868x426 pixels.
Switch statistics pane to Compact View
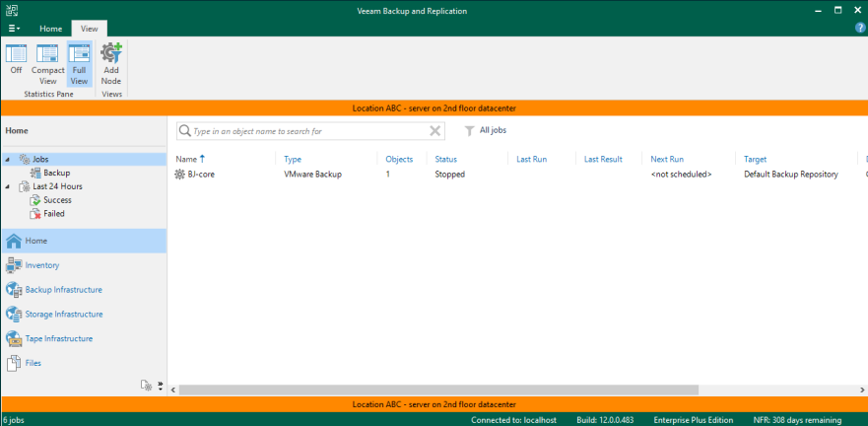point(47,64)
